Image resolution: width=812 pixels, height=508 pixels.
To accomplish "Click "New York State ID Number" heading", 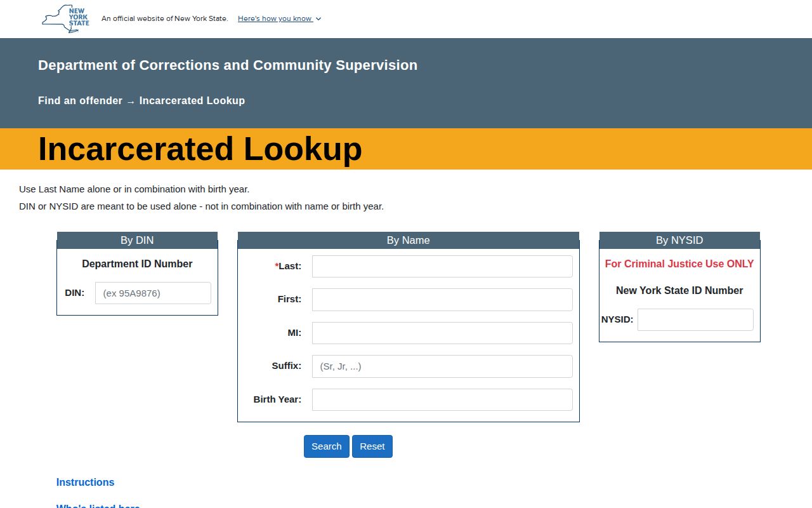I will (x=679, y=290).
